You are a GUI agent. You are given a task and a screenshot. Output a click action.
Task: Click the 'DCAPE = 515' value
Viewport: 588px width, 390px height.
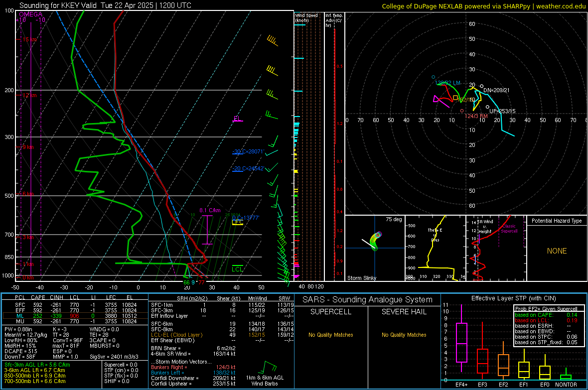click(x=20, y=351)
